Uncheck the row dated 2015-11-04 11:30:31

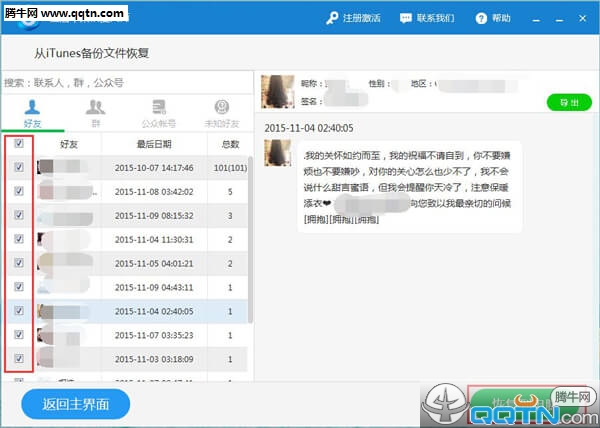click(x=18, y=239)
